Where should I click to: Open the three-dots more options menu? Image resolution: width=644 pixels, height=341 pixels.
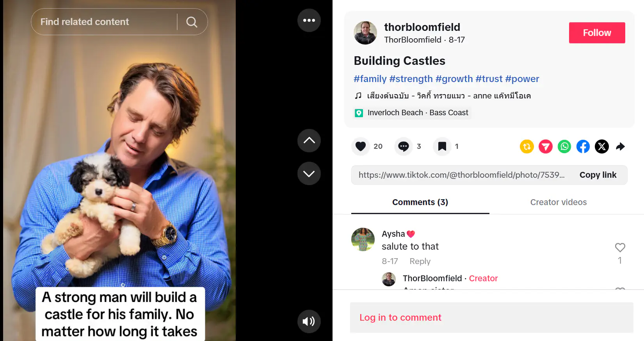[309, 20]
